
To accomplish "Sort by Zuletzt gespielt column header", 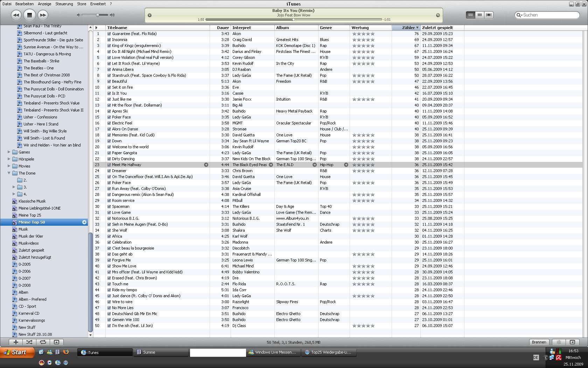I will pos(442,28).
